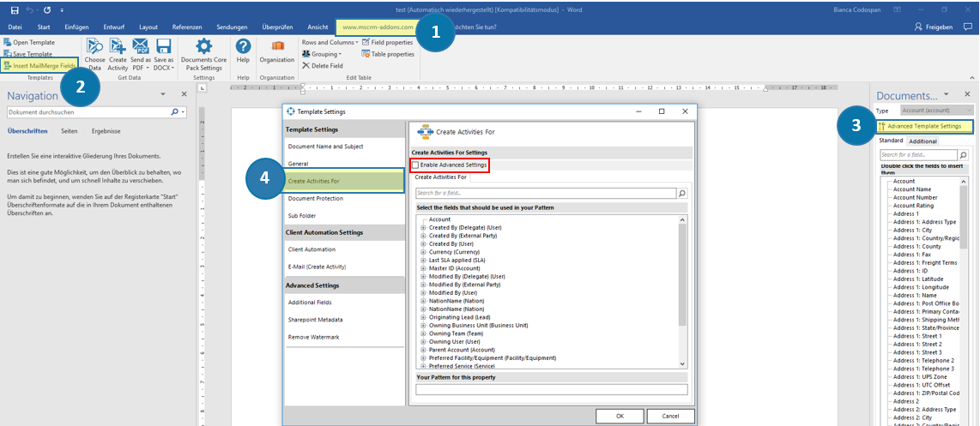Click Cancel in Template Settings dialog
Viewport: 980px width, 426px height.
click(x=670, y=416)
